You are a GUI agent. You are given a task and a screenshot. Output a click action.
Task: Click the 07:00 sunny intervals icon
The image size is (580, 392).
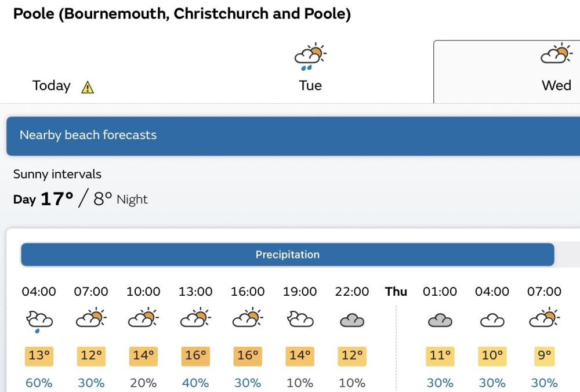[91, 318]
